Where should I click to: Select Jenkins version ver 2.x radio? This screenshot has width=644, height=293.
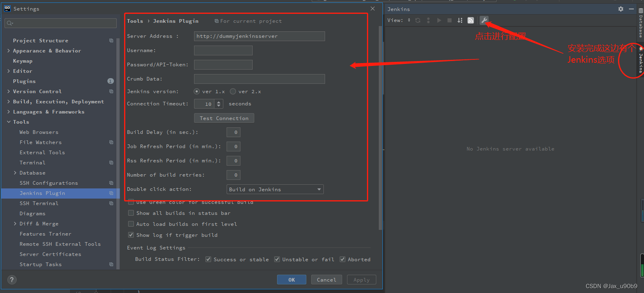(233, 92)
